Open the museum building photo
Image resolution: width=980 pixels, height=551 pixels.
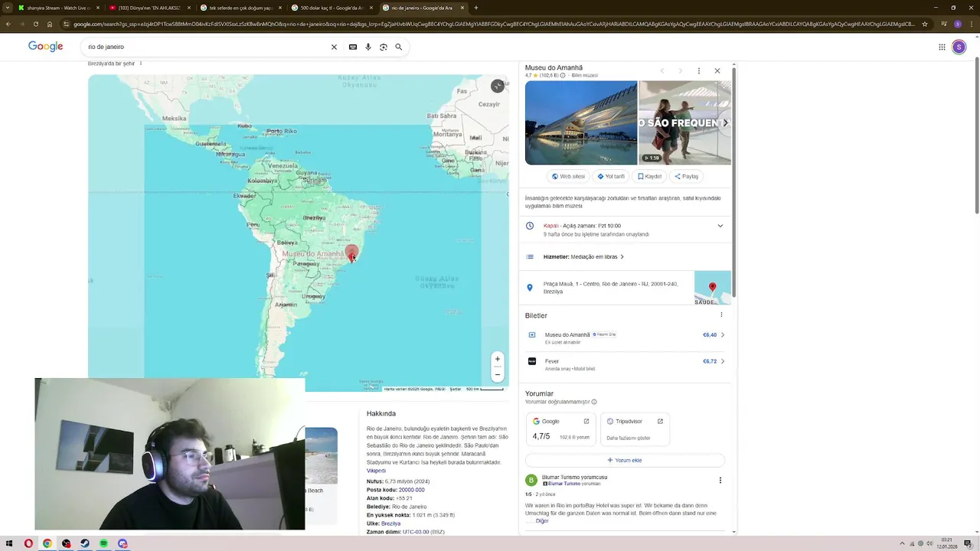[x=581, y=122]
